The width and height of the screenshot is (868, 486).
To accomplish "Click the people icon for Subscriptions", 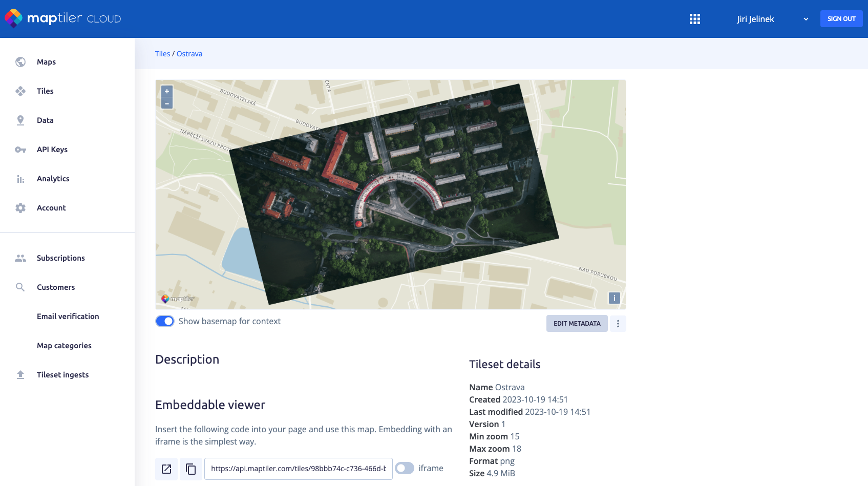I will [x=20, y=258].
